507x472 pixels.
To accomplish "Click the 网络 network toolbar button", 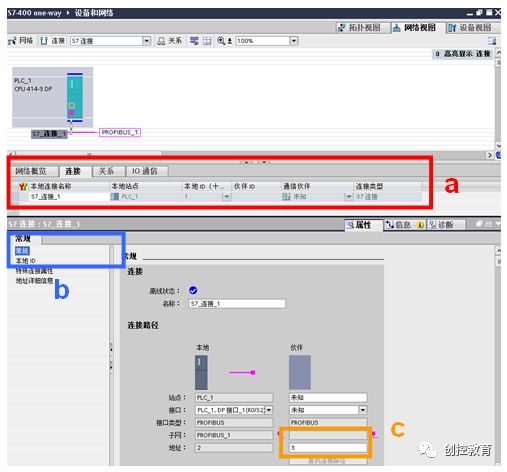I will pyautogui.click(x=21, y=41).
